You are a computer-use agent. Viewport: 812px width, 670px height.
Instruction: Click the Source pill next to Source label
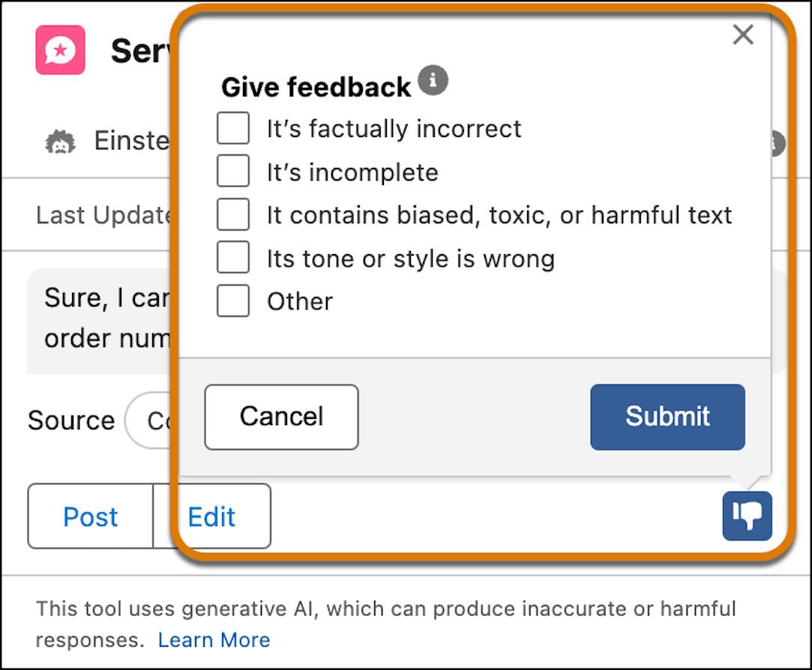point(151,420)
